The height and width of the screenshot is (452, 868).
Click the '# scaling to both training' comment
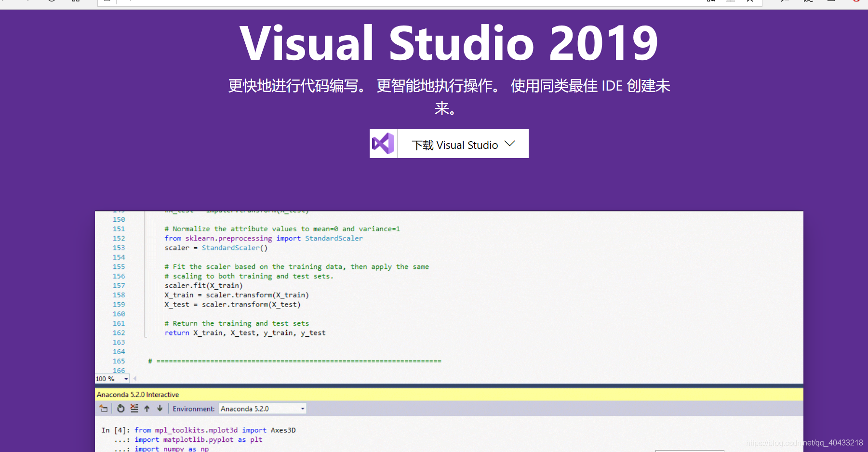pos(249,276)
